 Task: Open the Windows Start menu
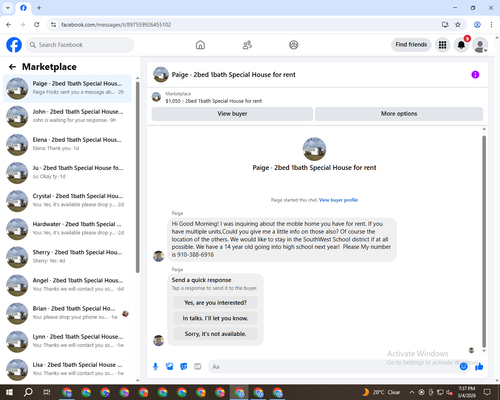[9, 392]
